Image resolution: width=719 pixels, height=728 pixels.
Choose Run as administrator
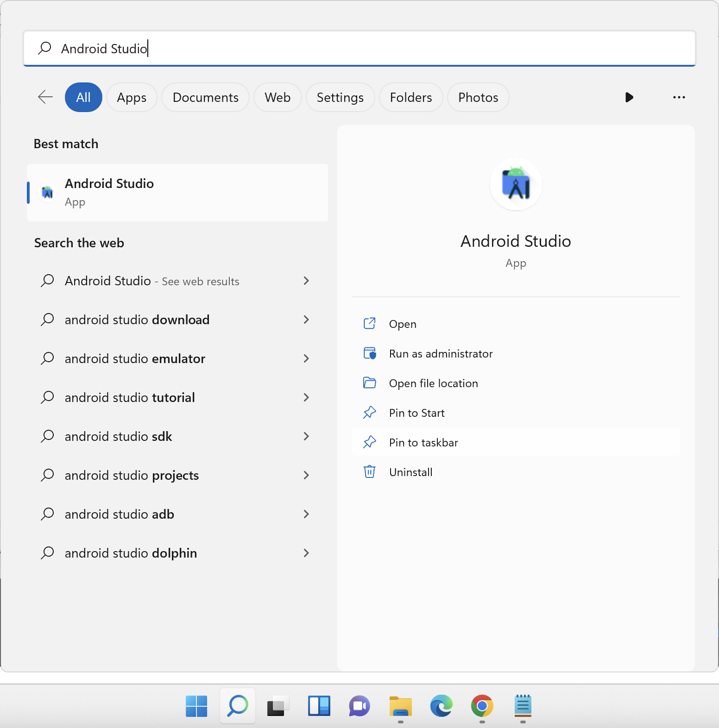click(516, 353)
